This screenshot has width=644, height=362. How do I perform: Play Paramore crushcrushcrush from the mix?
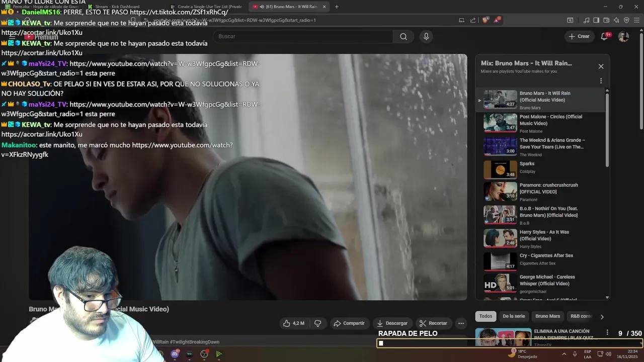click(540, 192)
